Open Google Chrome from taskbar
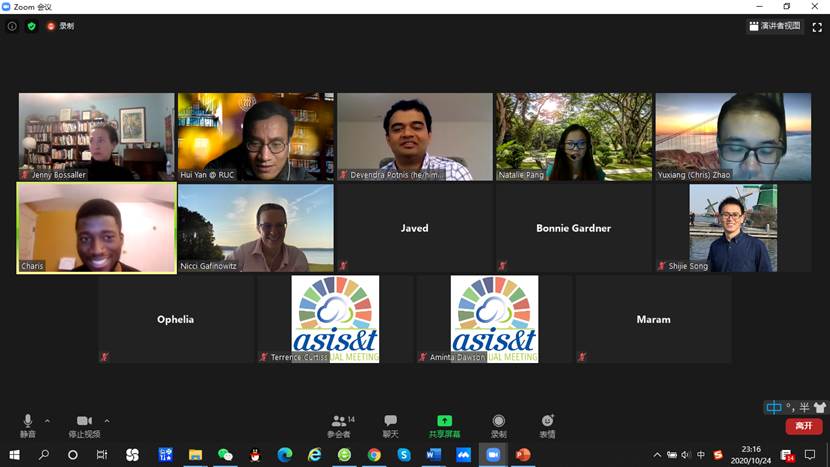This screenshot has width=830, height=467. click(x=374, y=455)
